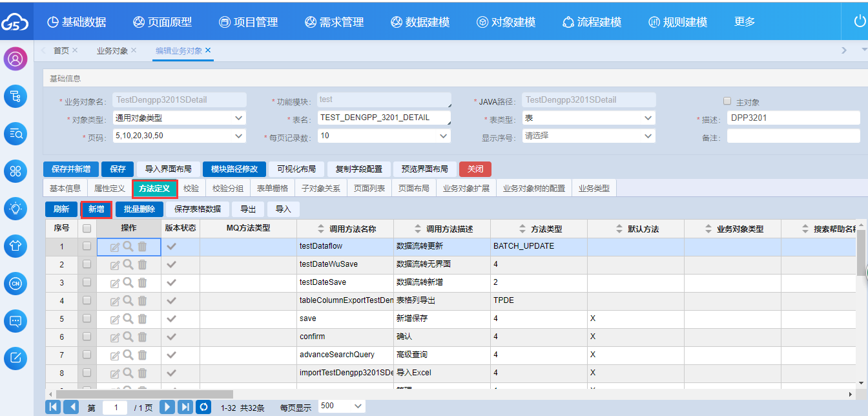This screenshot has width=868, height=416.
Task: Click the pagination refresh icon
Action: tap(203, 407)
